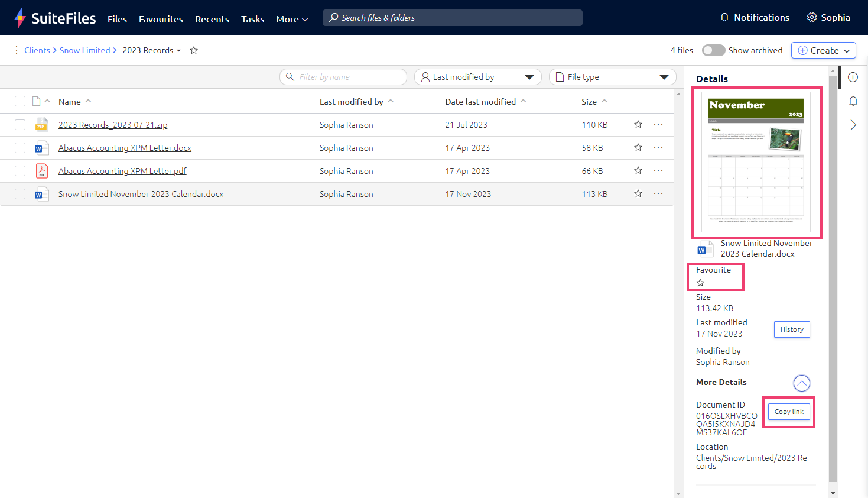Go to Tasks in the navigation bar
Viewport: 868px width, 498px height.
[x=252, y=19]
